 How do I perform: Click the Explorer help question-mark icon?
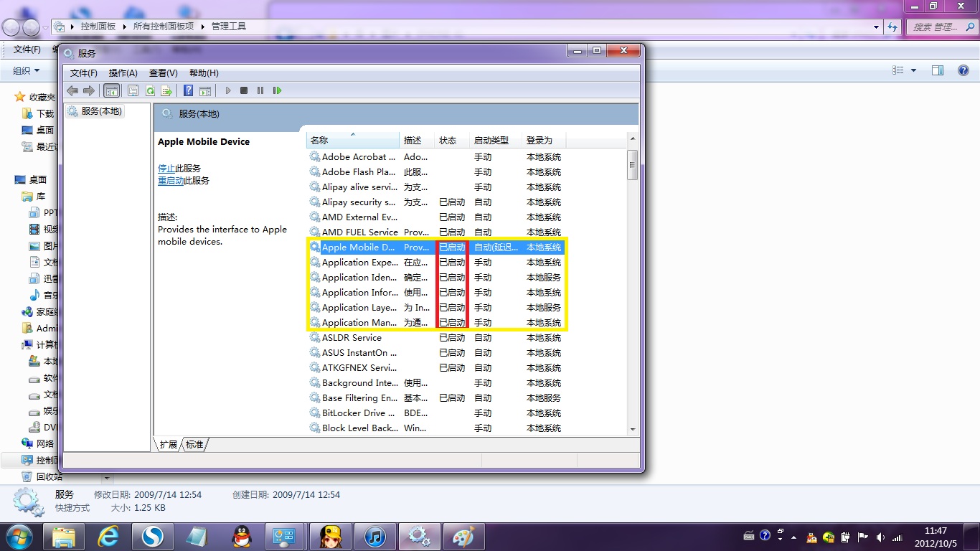964,70
